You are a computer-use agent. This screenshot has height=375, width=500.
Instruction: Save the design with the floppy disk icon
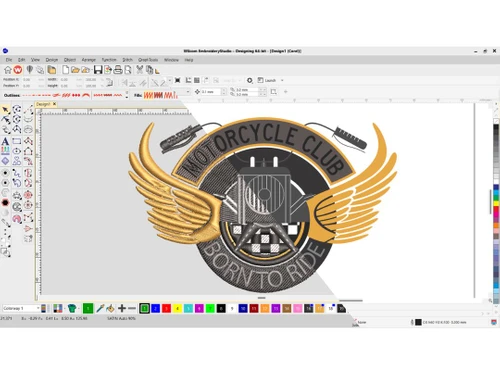point(98,70)
